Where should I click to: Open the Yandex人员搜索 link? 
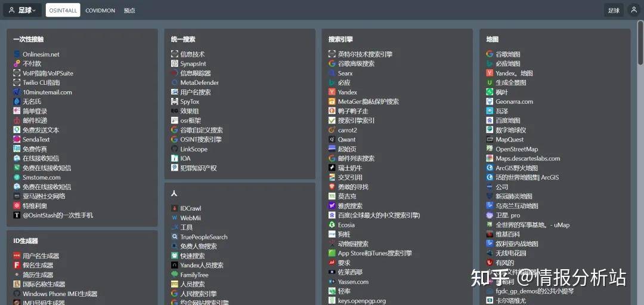click(x=202, y=265)
